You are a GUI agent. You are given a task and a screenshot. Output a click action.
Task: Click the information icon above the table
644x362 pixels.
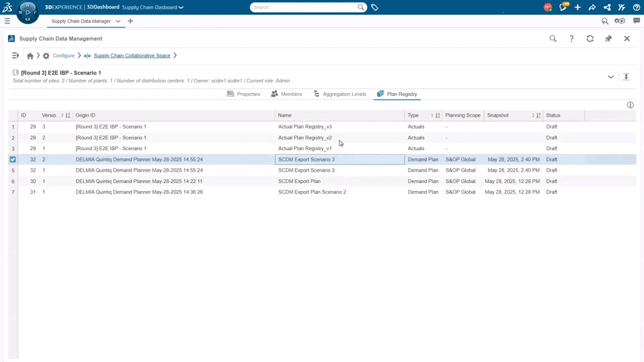click(x=630, y=105)
